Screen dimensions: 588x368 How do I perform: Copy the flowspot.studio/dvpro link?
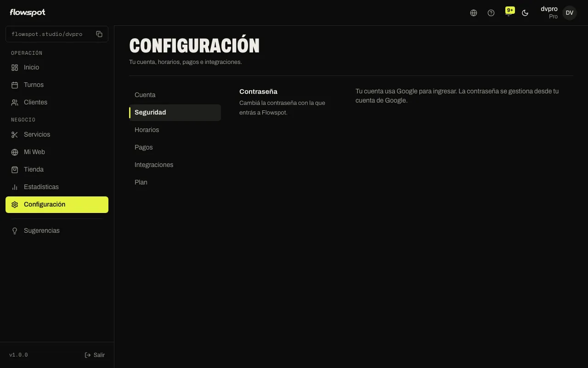(99, 34)
